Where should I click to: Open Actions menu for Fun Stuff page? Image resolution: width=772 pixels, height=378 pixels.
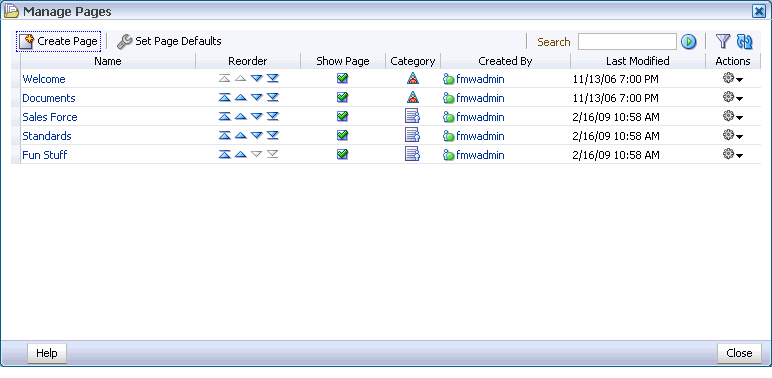point(733,155)
